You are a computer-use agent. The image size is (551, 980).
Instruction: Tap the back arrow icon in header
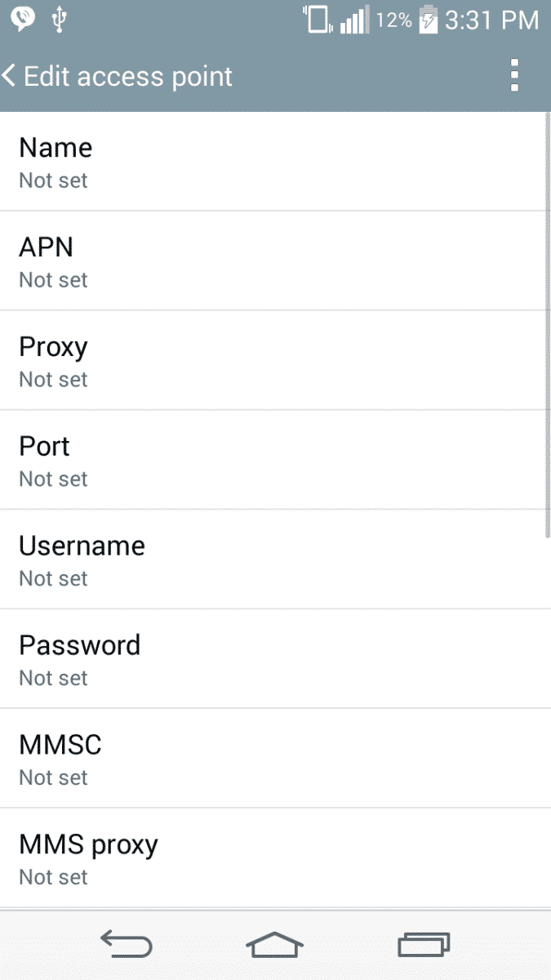pyautogui.click(x=10, y=76)
